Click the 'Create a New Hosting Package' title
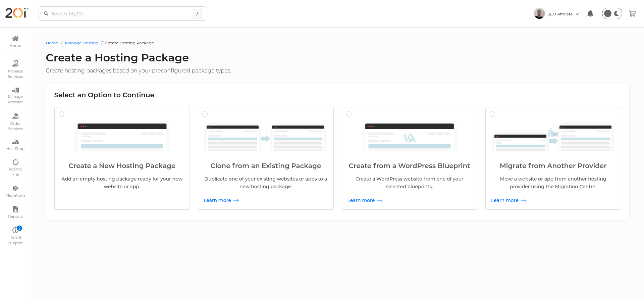The height and width of the screenshot is (299, 644). (x=122, y=166)
